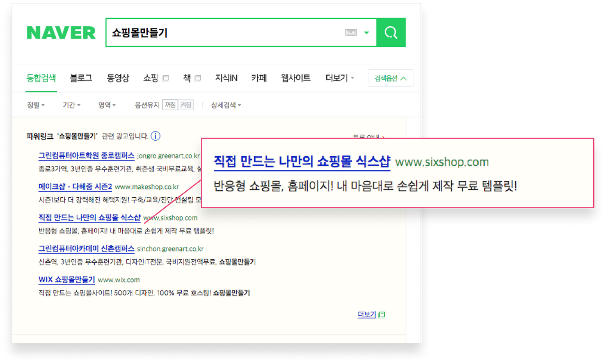The height and width of the screenshot is (364, 606).
Task: Set 옵션유지 to 꺼짐
Action: [170, 105]
